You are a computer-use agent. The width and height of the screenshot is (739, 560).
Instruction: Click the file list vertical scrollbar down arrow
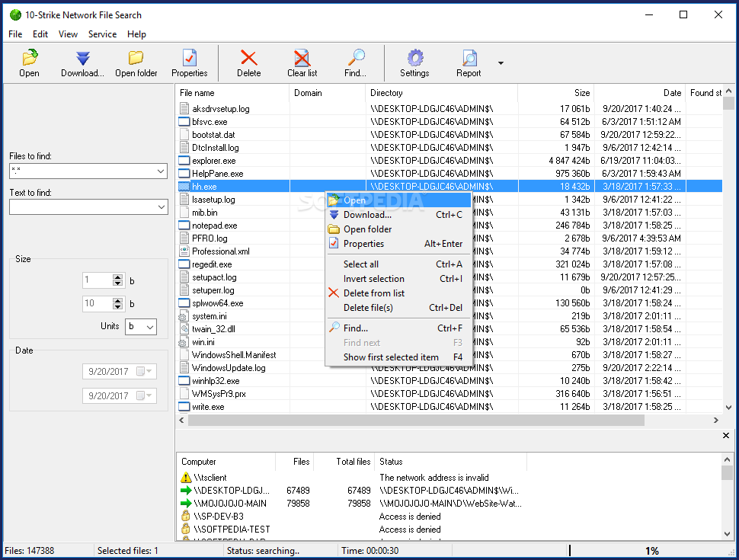click(728, 408)
